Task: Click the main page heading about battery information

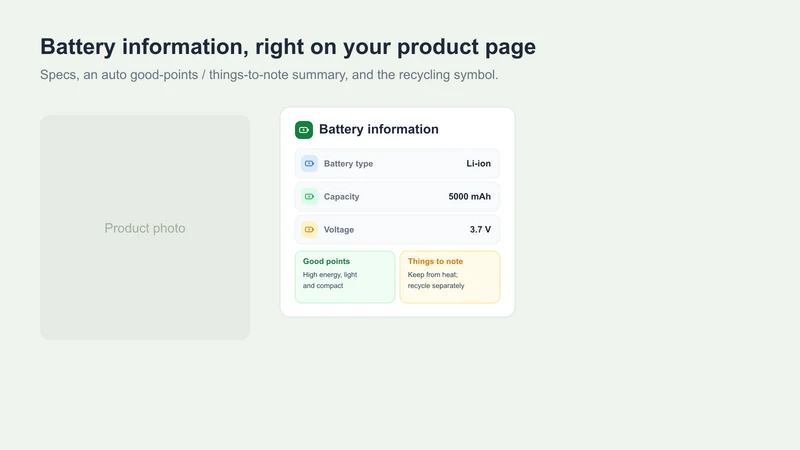Action: tap(288, 47)
